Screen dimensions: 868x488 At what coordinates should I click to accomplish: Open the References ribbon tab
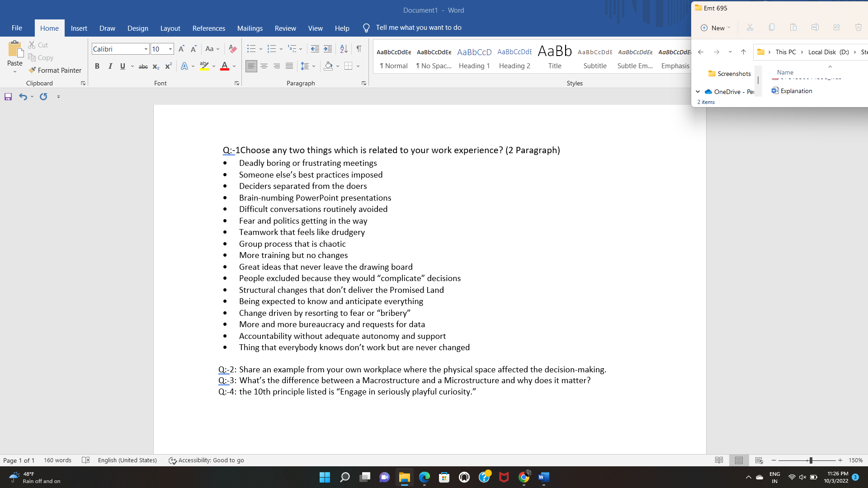tap(208, 28)
